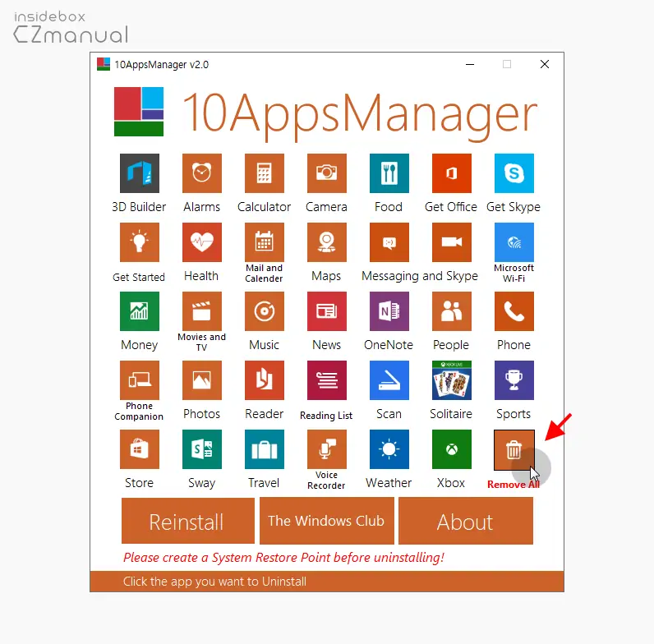Remove the Music app

[x=265, y=311]
